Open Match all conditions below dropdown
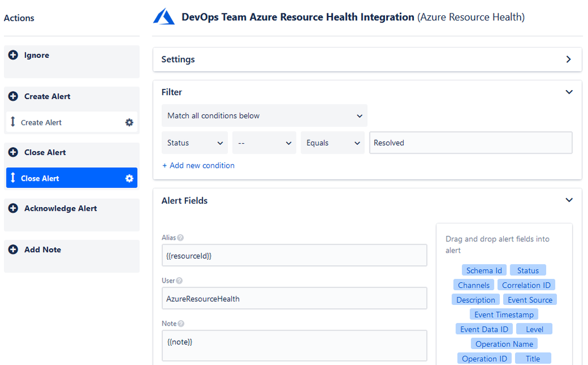This screenshot has width=588, height=365. (x=264, y=115)
